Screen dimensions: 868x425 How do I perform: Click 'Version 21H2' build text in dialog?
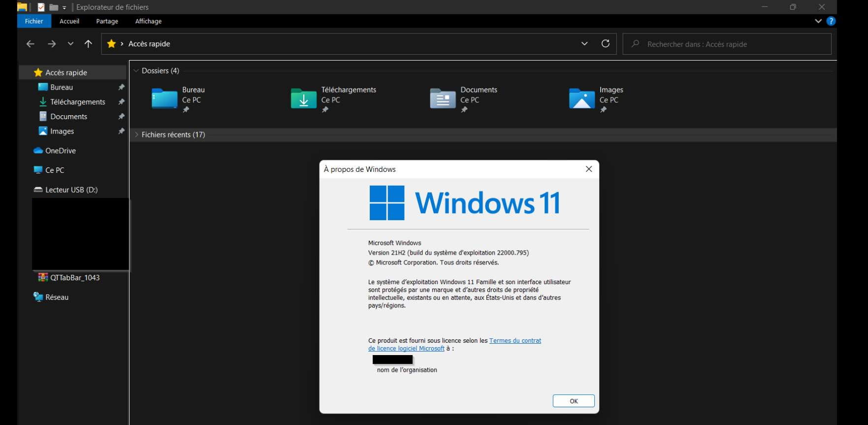point(449,253)
